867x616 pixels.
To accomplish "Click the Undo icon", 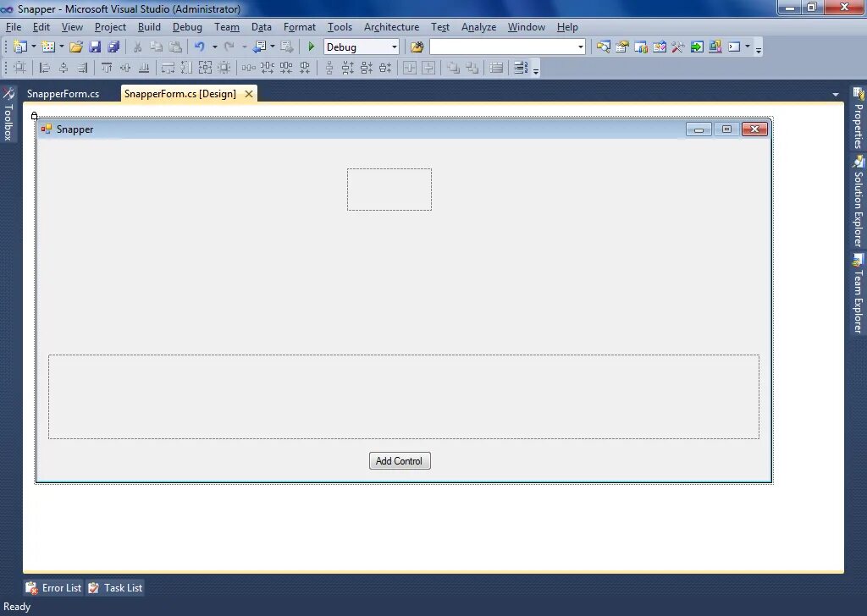I will point(201,47).
